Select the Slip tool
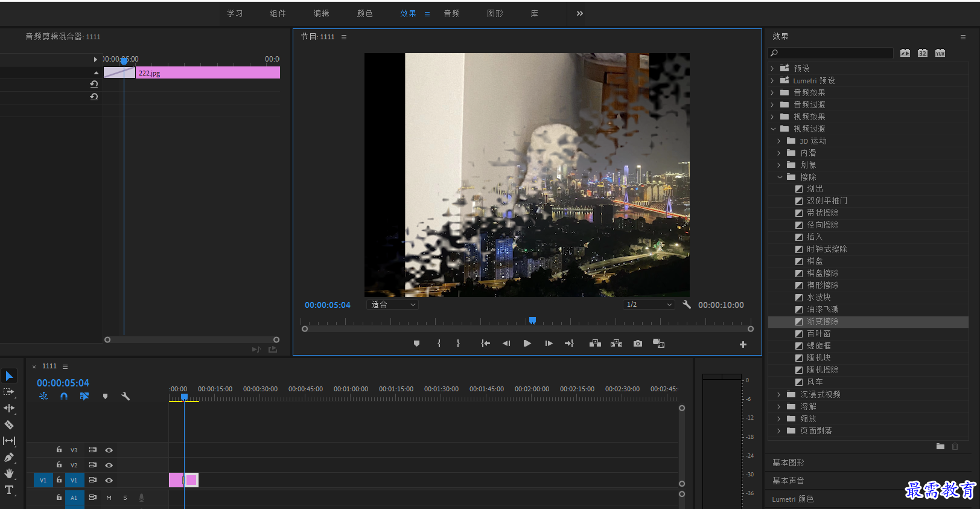Screen dimensions: 980x509 [x=9, y=441]
